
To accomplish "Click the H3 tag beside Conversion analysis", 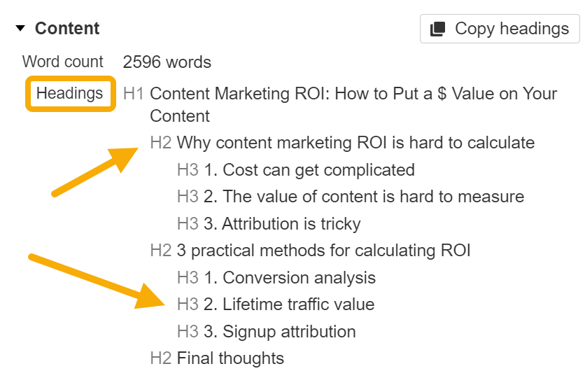I will (188, 278).
